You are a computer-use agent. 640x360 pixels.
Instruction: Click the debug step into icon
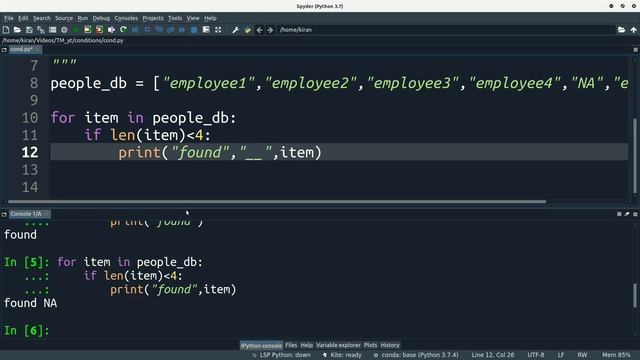click(159, 30)
